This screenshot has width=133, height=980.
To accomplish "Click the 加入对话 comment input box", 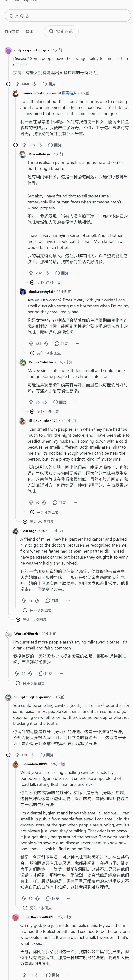I will (68, 16).
